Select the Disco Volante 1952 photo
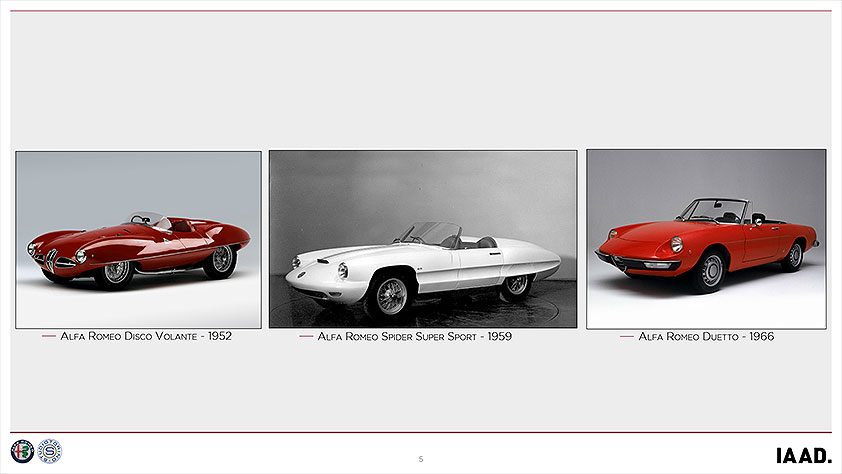The image size is (842, 474). coord(138,239)
